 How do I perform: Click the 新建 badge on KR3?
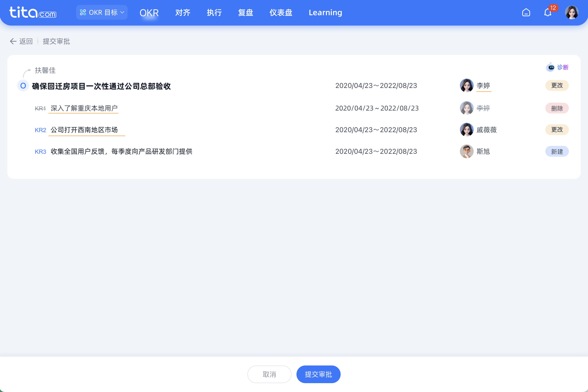(557, 151)
